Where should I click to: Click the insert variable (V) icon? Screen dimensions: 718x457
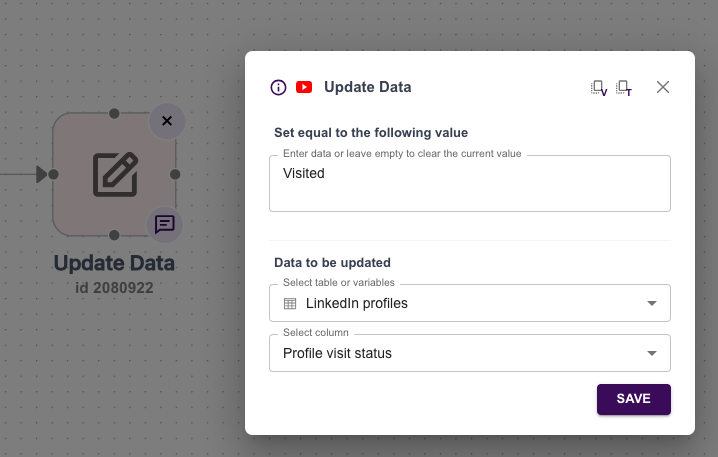click(599, 88)
